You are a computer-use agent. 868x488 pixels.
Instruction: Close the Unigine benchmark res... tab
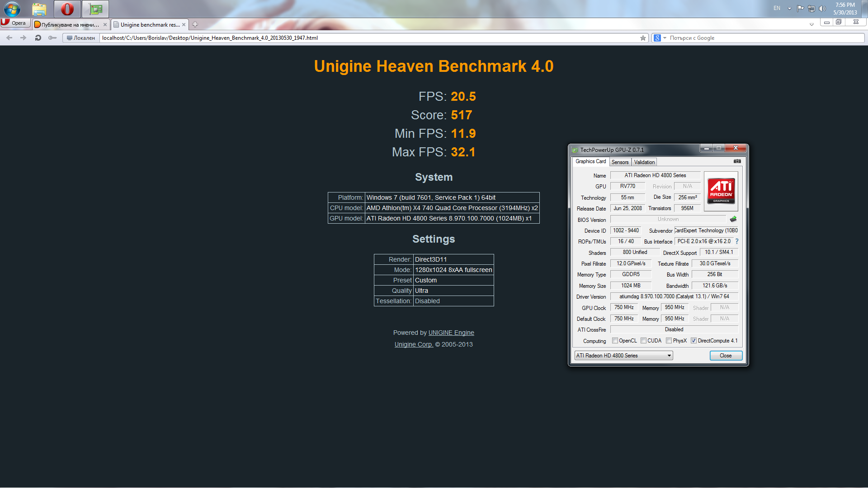click(184, 25)
